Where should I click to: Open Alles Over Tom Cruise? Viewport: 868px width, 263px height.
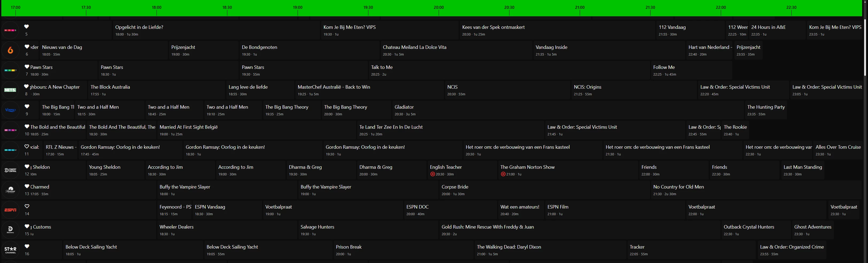838,150
